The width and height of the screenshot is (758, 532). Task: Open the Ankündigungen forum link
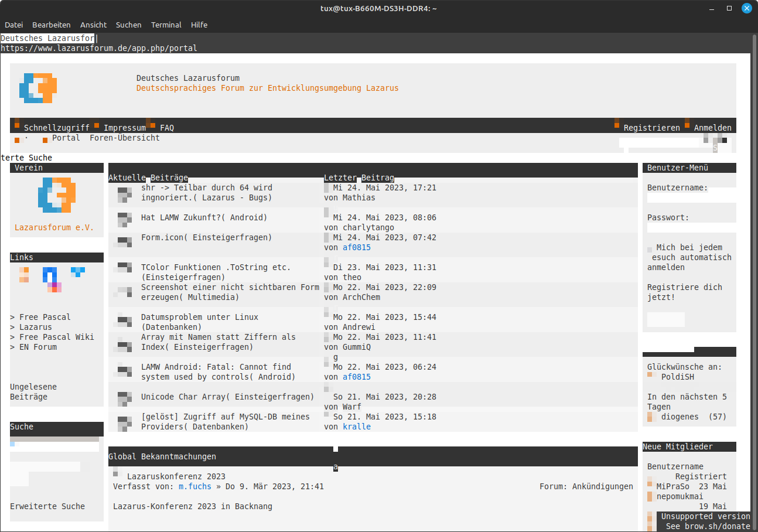click(x=603, y=486)
